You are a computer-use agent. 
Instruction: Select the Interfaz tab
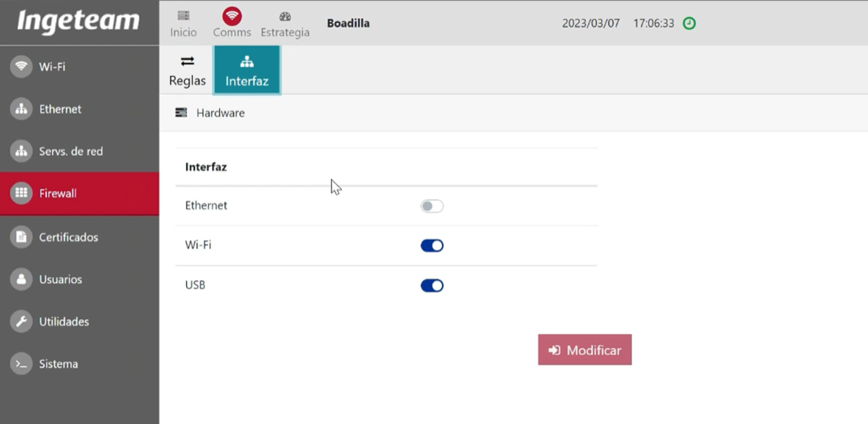(247, 70)
